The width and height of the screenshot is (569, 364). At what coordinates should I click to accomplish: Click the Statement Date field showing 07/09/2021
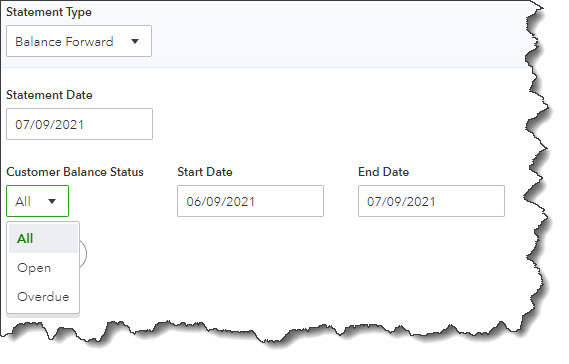pyautogui.click(x=79, y=124)
